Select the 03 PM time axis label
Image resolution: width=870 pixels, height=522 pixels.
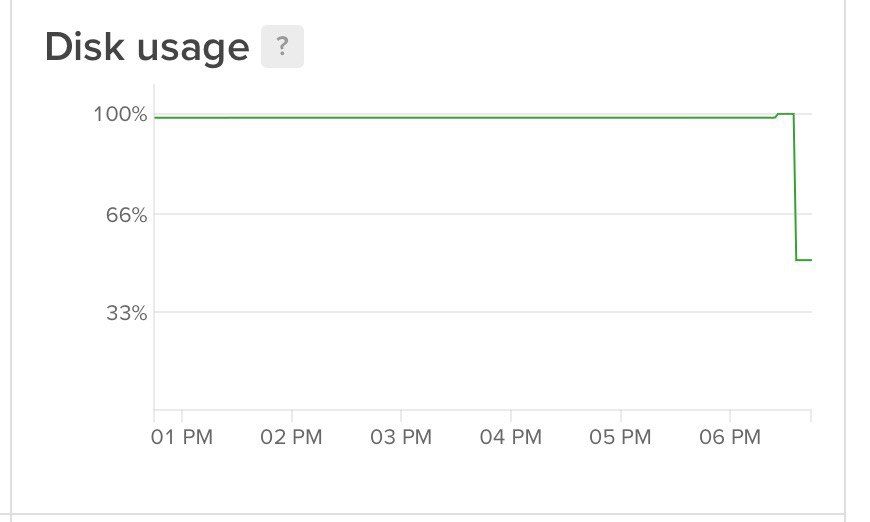coord(402,438)
